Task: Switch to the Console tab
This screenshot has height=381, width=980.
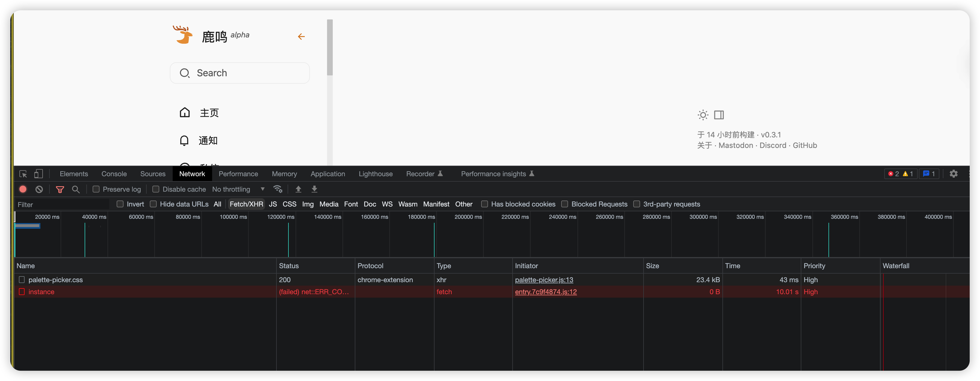Action: 114,174
